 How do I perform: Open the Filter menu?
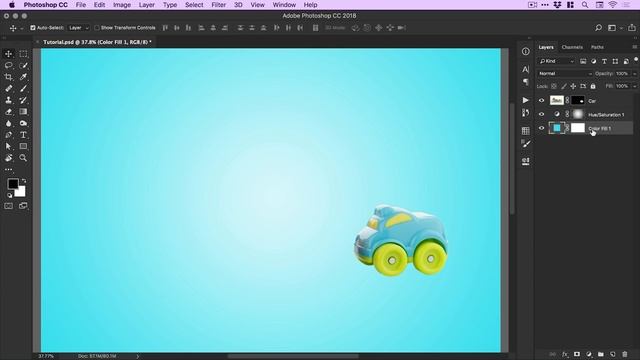click(218, 5)
